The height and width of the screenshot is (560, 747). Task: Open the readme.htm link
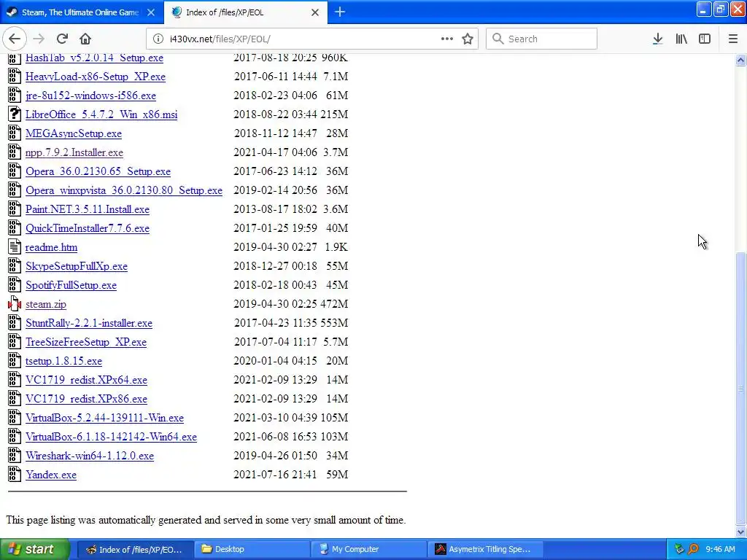pyautogui.click(x=52, y=248)
